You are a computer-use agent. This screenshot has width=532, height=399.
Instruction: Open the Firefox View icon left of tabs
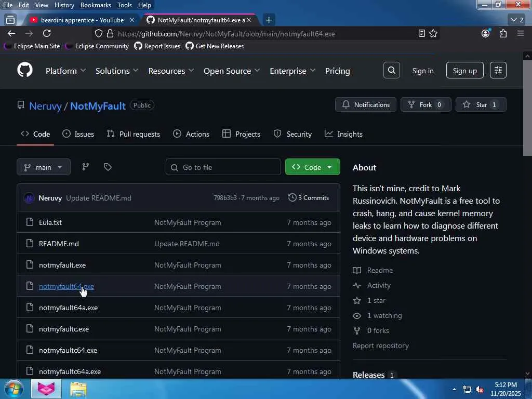tap(10, 20)
